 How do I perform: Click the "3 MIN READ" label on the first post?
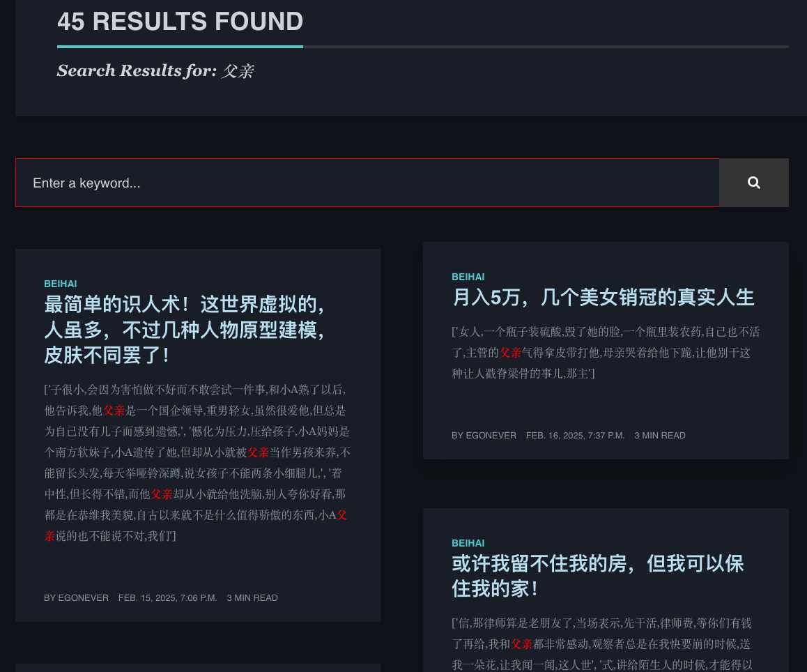click(x=252, y=597)
